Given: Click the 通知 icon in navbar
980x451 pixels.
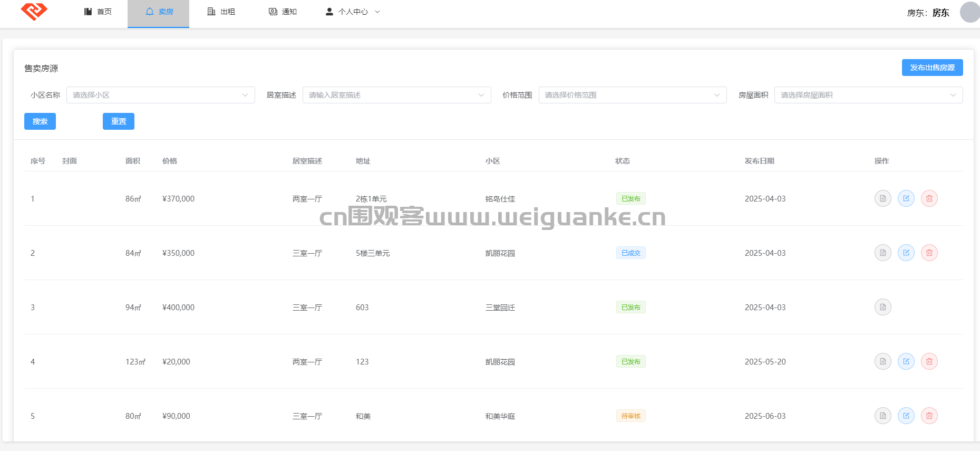Looking at the screenshot, I should tap(273, 12).
